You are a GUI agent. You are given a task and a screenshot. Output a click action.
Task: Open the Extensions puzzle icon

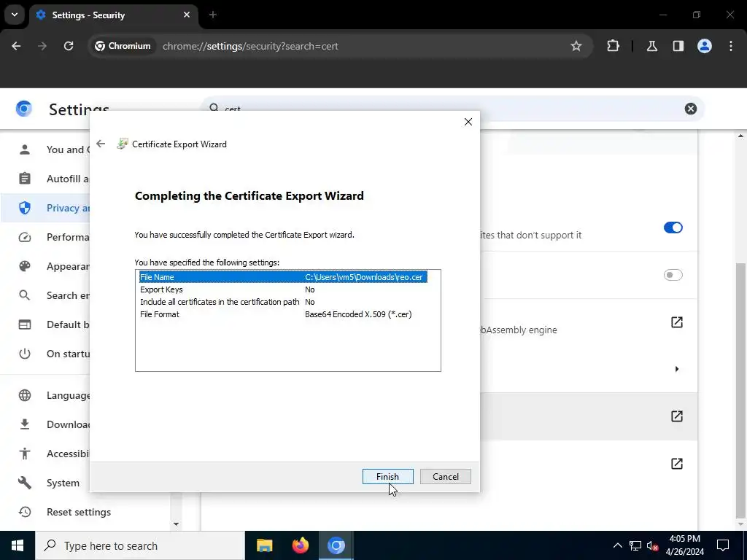pos(613,46)
